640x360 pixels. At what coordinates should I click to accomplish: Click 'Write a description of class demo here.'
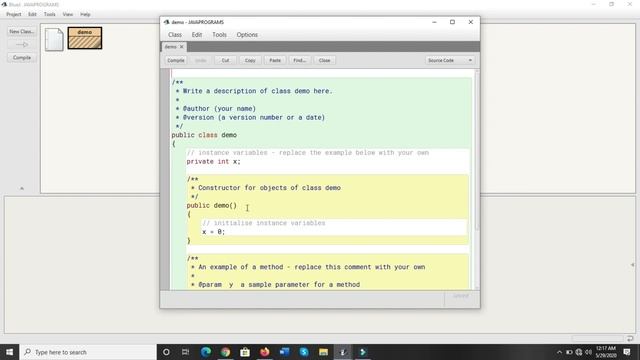coord(258,91)
